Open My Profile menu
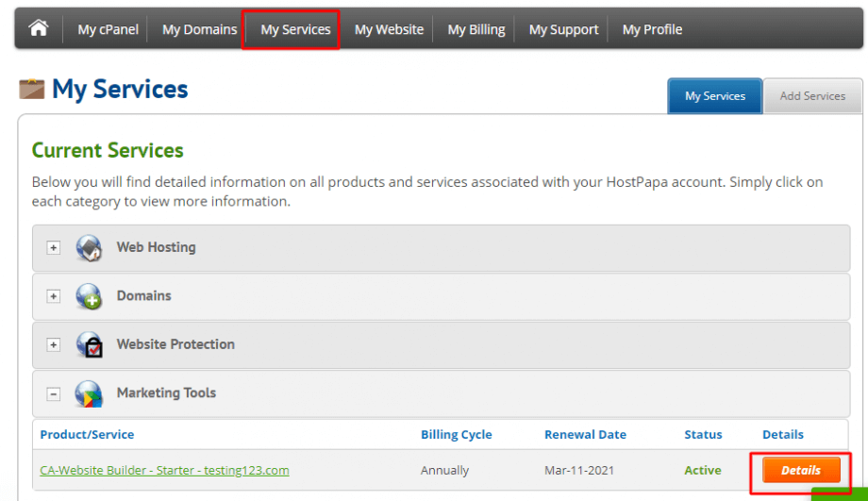868x501 pixels. point(652,29)
